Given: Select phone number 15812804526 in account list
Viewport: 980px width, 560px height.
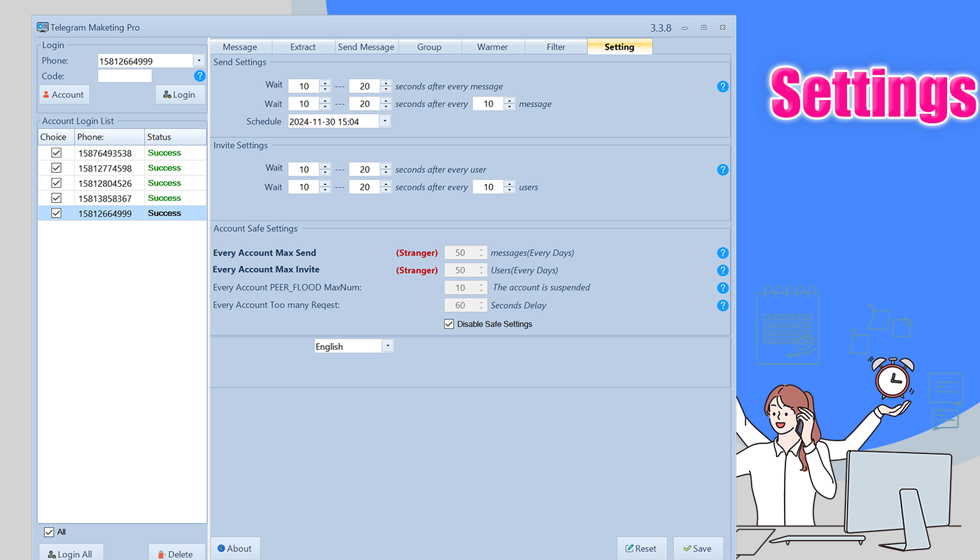Looking at the screenshot, I should 105,183.
